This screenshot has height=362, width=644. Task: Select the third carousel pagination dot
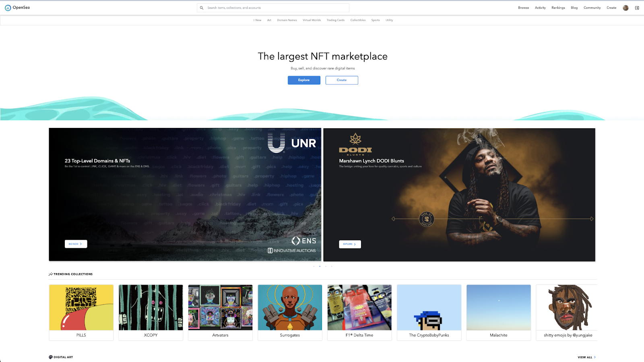click(x=326, y=266)
